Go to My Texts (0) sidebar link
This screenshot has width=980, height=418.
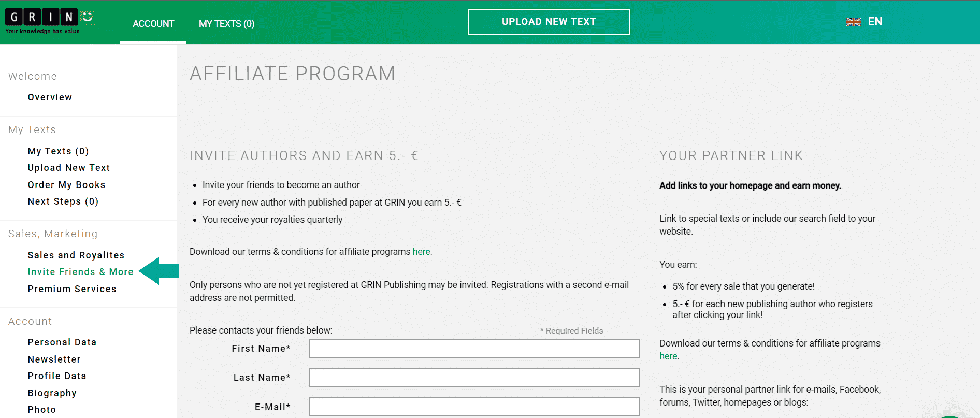[x=58, y=151]
